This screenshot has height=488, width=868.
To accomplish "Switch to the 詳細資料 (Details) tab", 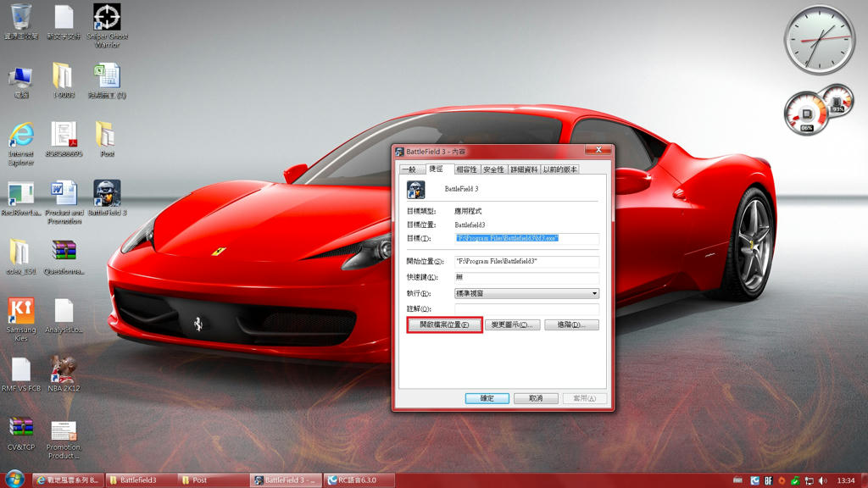I will (524, 169).
